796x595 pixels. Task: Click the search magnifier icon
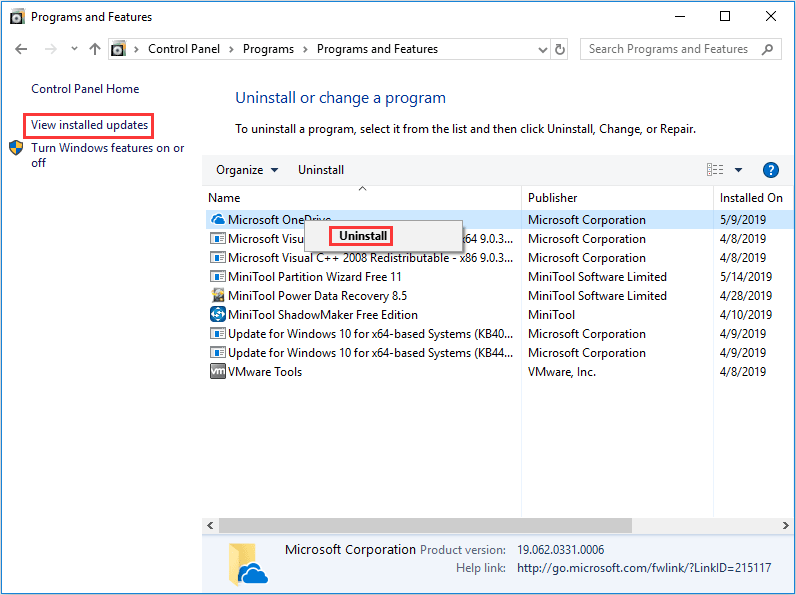coord(767,49)
